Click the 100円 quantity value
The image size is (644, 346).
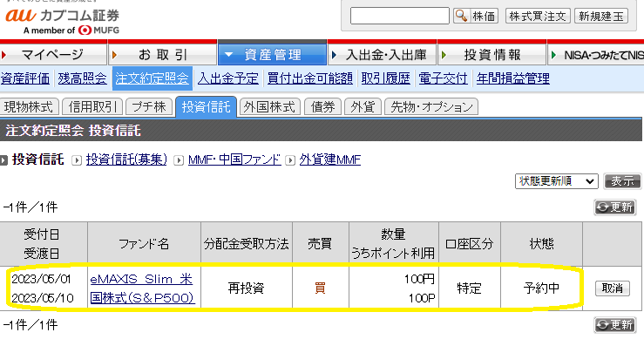[x=419, y=279]
